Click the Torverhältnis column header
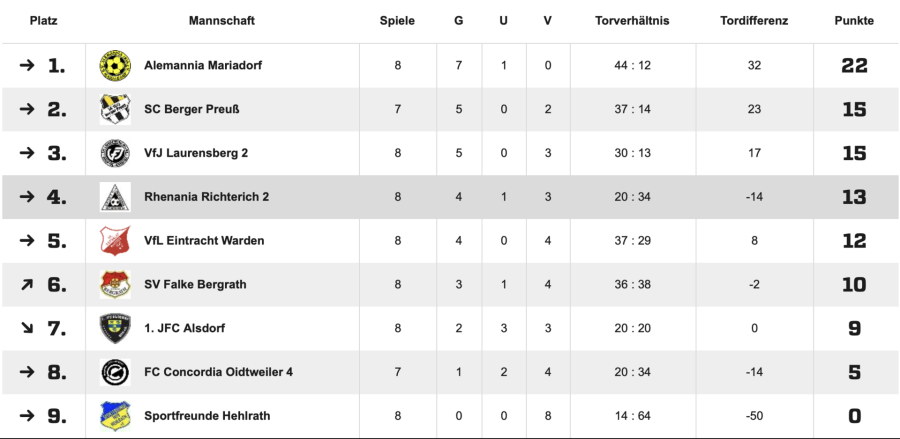Screen dimensions: 900x439 click(x=632, y=20)
